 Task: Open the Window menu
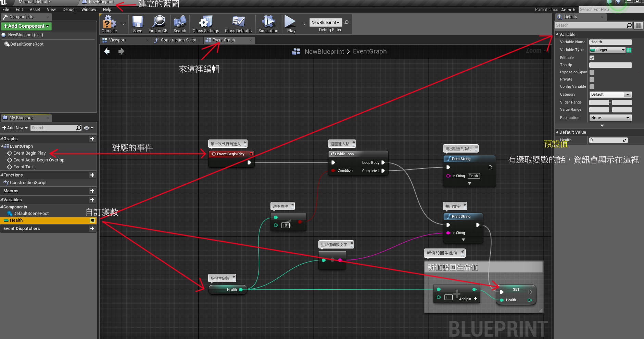point(88,9)
